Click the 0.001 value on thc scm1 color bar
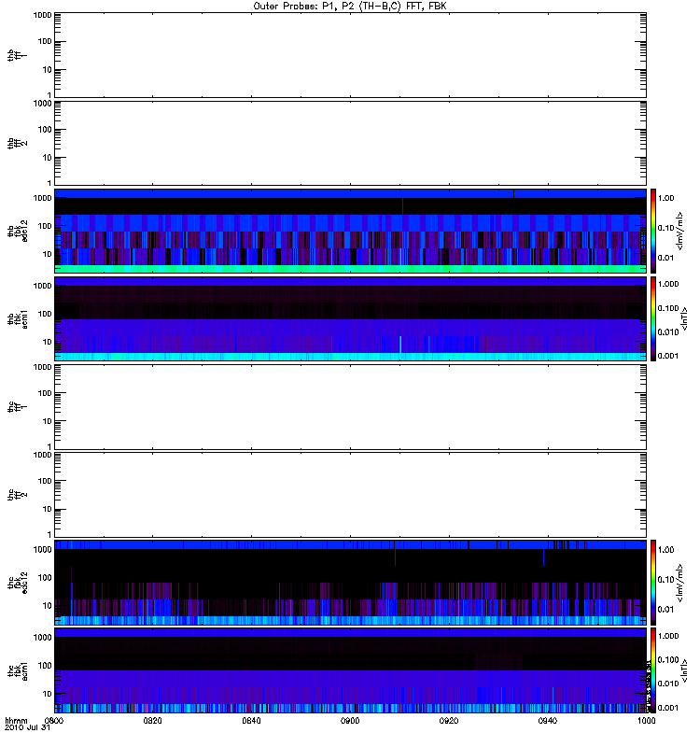Viewport: 700px width, 747px height. pyautogui.click(x=668, y=708)
